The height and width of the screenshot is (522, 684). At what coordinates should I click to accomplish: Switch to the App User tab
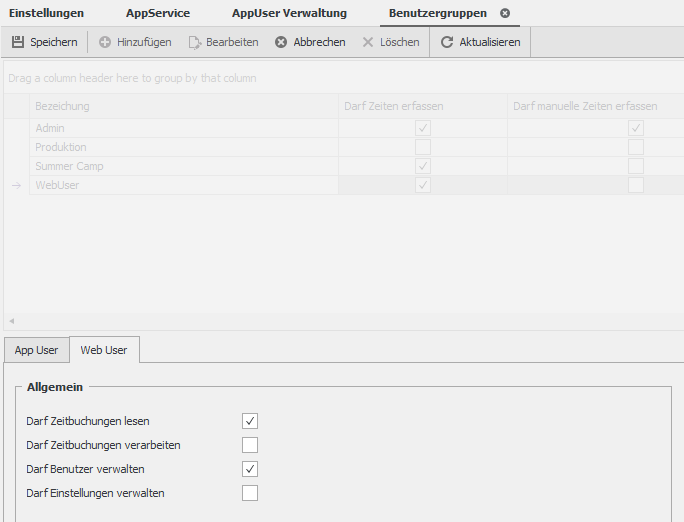point(36,350)
